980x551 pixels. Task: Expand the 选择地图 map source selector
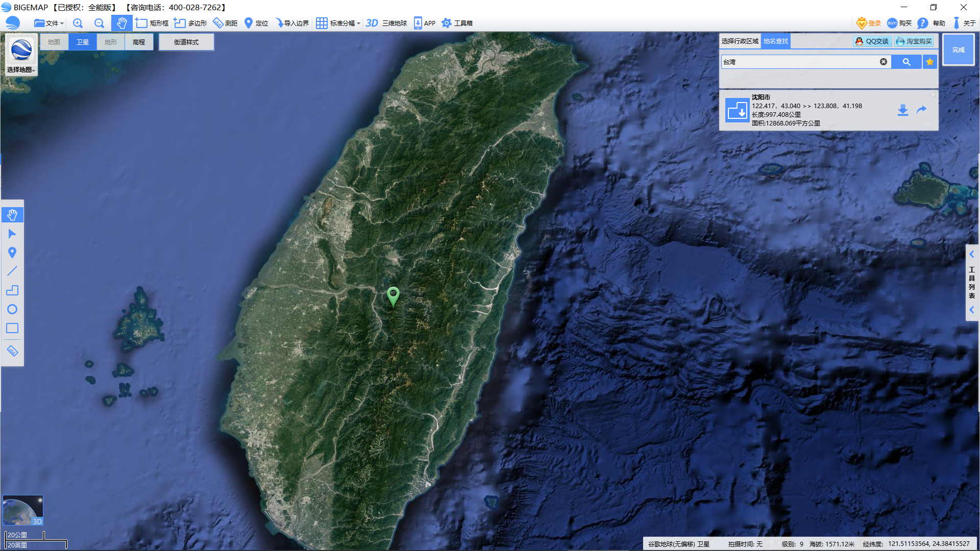[x=21, y=55]
